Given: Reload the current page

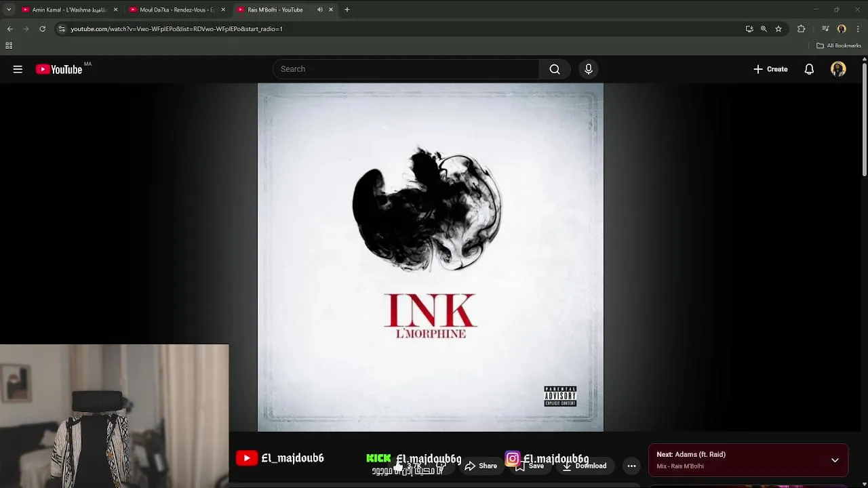Looking at the screenshot, I should click(x=42, y=28).
